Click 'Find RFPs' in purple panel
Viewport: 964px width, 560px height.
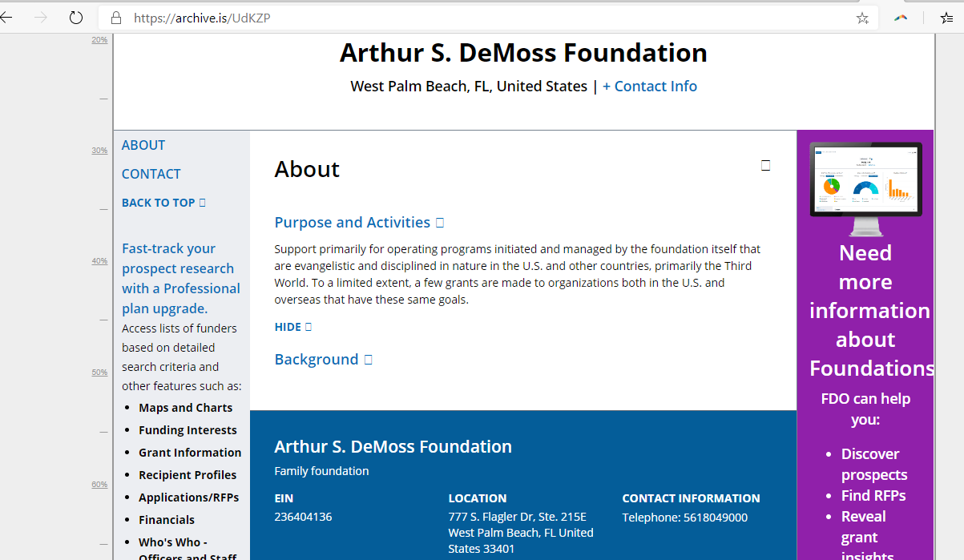873,495
